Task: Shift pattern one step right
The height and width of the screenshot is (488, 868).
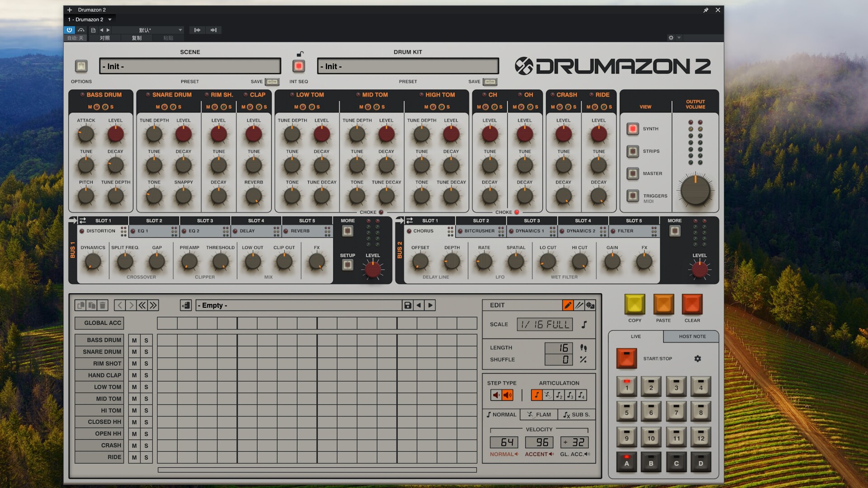Action: click(131, 305)
